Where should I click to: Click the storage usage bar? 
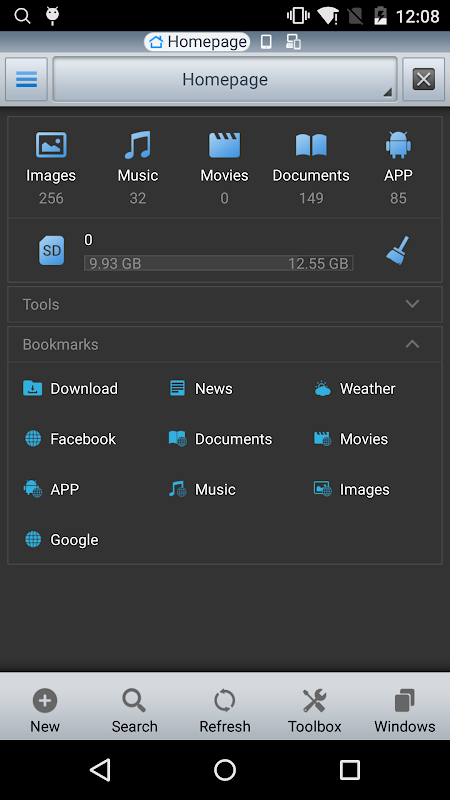(219, 263)
